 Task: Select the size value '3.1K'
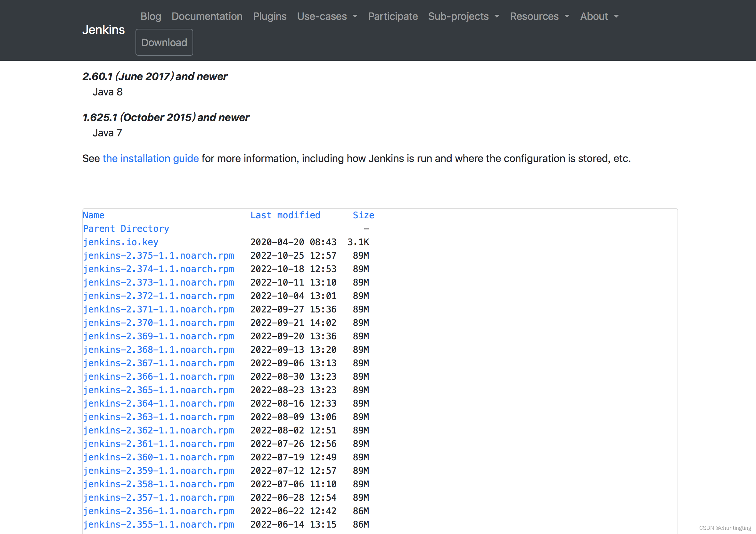click(x=358, y=242)
